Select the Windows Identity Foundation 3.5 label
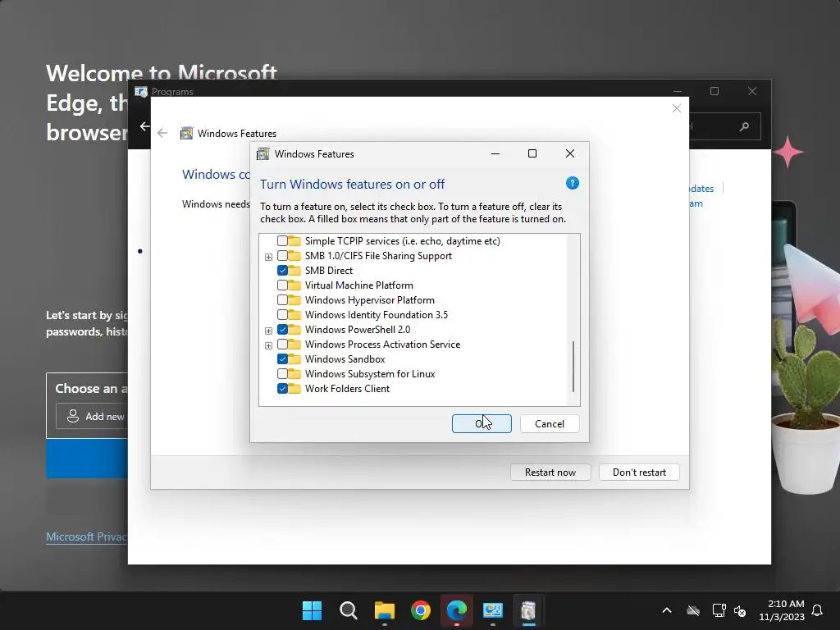The width and height of the screenshot is (840, 630). click(376, 314)
